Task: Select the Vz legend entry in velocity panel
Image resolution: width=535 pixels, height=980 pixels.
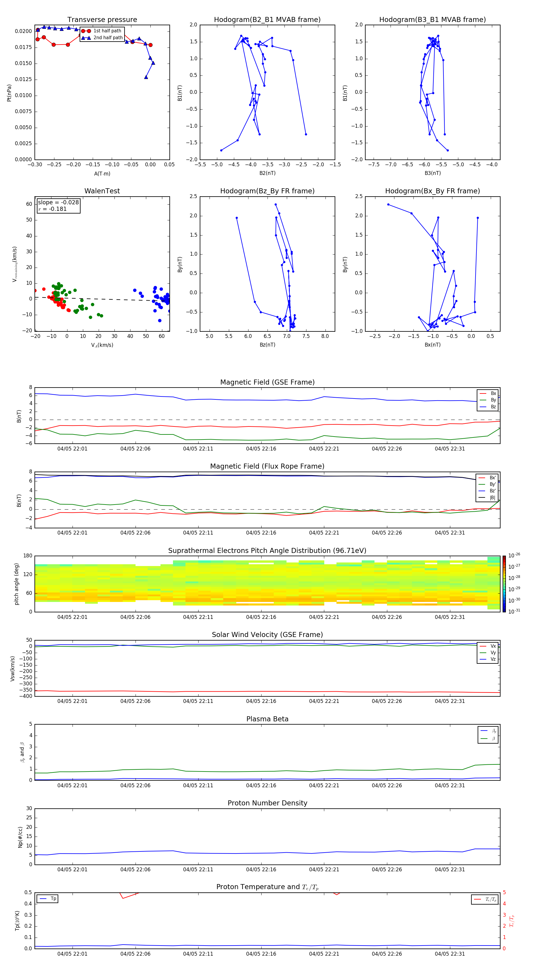Action: [x=488, y=659]
